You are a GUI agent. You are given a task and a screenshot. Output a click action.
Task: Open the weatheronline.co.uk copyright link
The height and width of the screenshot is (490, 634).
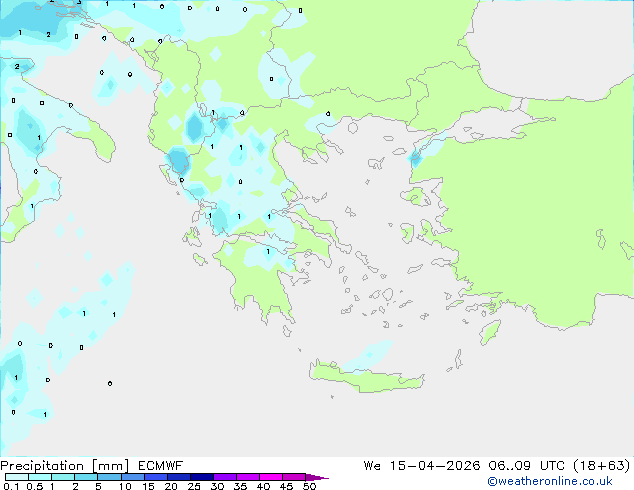point(550,481)
